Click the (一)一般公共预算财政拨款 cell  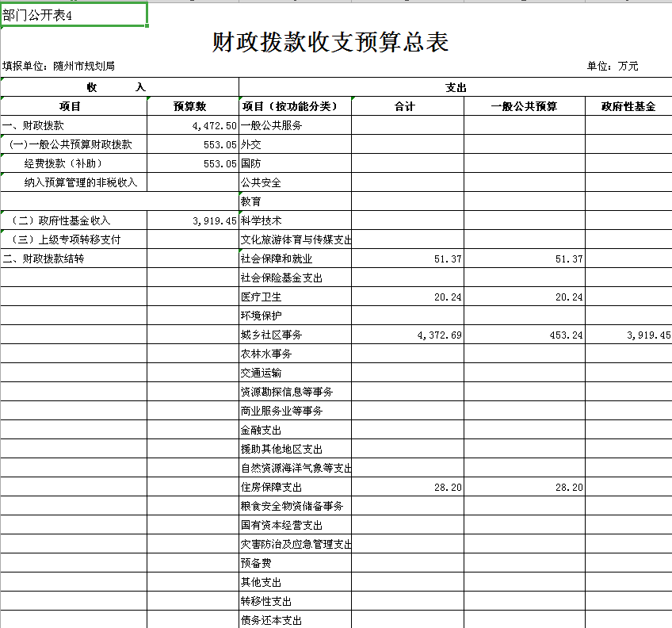coord(74,144)
